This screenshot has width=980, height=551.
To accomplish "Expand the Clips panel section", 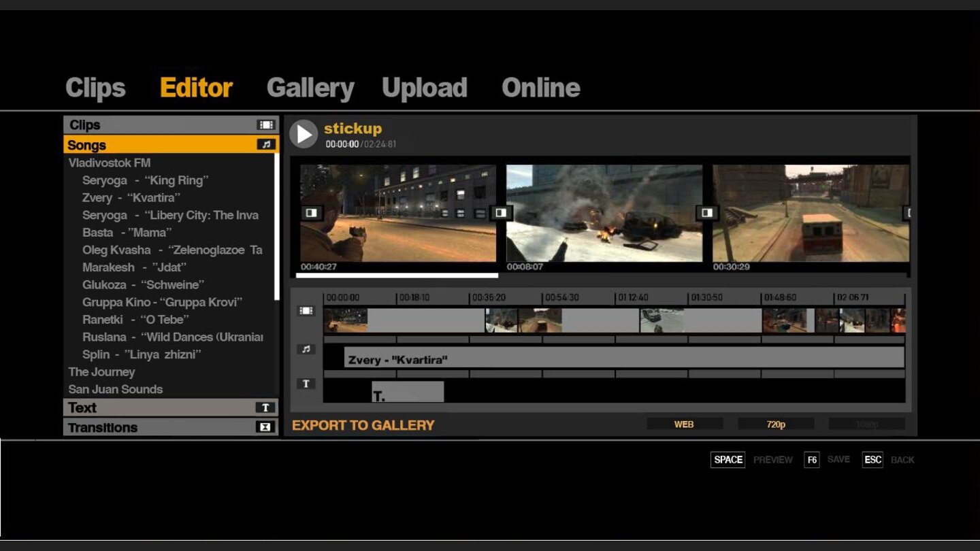I will 171,125.
